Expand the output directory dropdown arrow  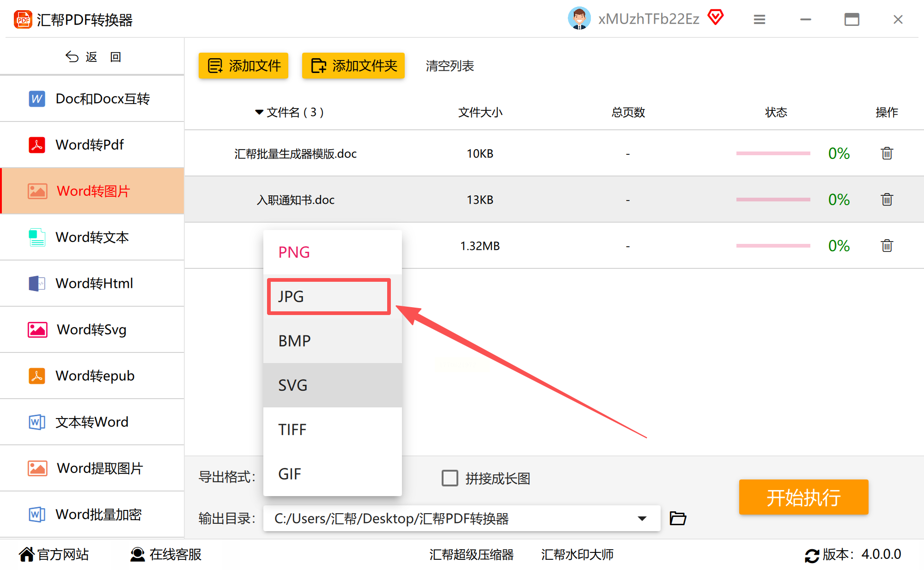pos(642,518)
